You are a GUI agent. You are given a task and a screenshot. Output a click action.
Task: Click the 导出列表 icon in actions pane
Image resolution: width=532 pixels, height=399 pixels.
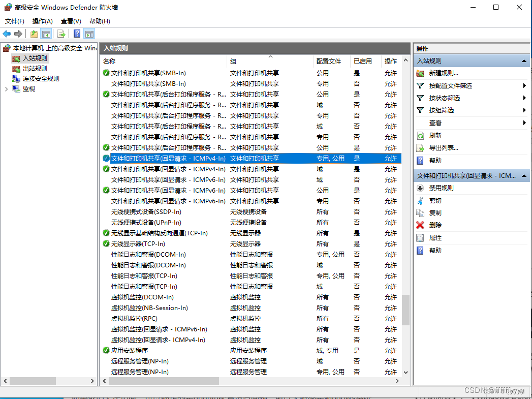[420, 148]
